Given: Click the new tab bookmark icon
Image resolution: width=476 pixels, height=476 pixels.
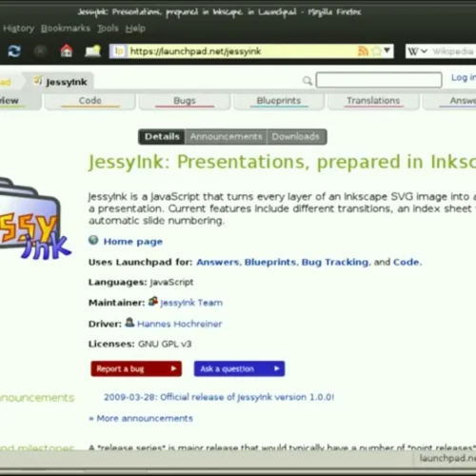Looking at the screenshot, I should (x=92, y=50).
